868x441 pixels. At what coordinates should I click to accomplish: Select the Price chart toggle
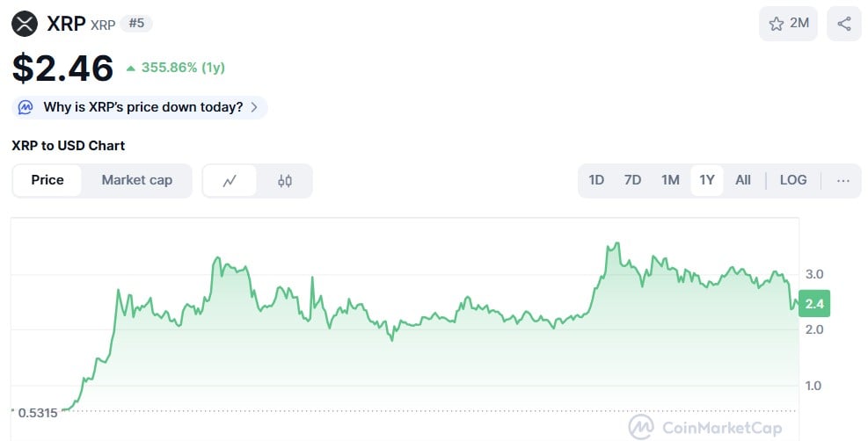click(x=47, y=180)
